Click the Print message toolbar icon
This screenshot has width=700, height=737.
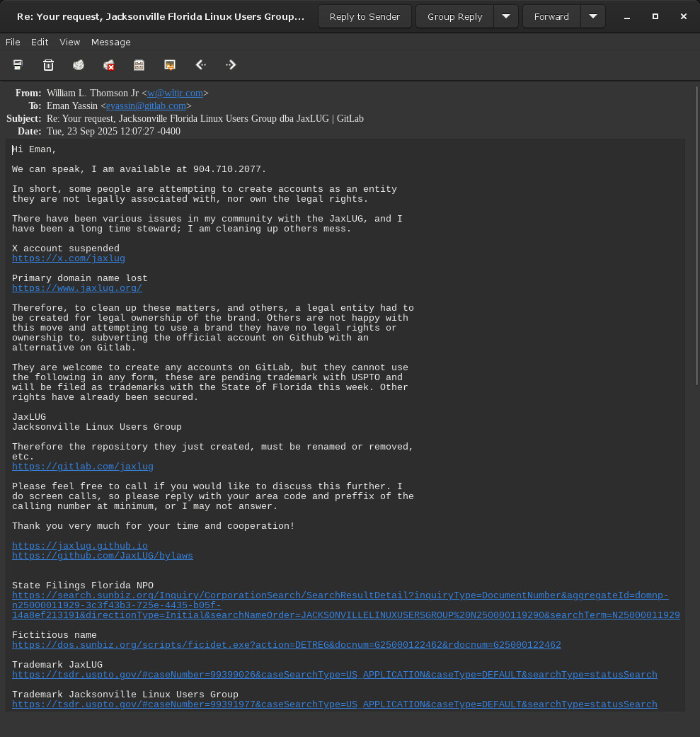[18, 65]
